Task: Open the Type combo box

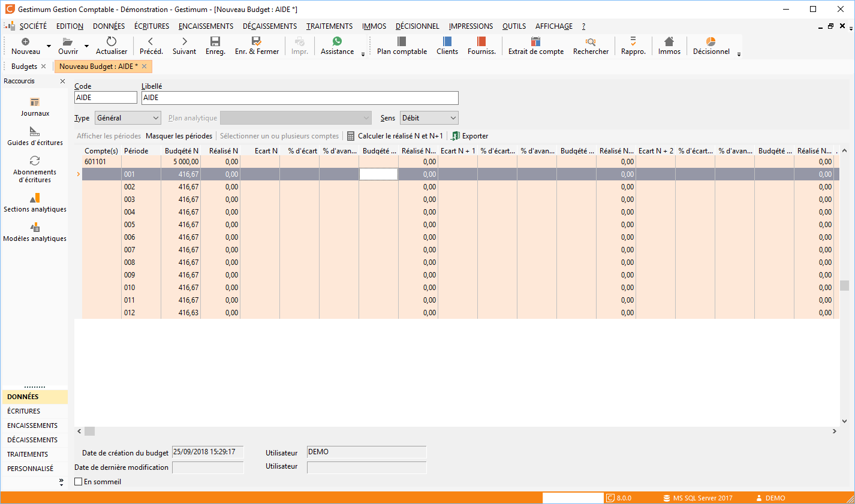Action: (128, 118)
